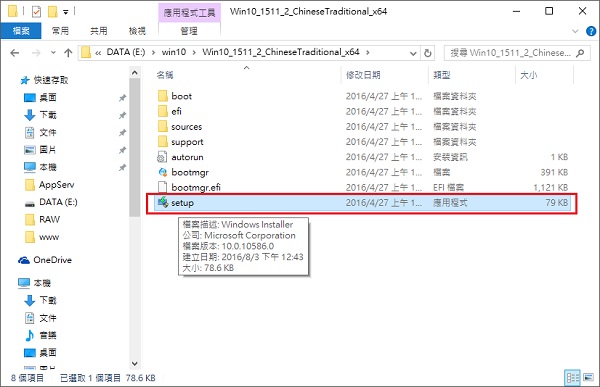Open the RAW folder in sidebar

coord(42,220)
